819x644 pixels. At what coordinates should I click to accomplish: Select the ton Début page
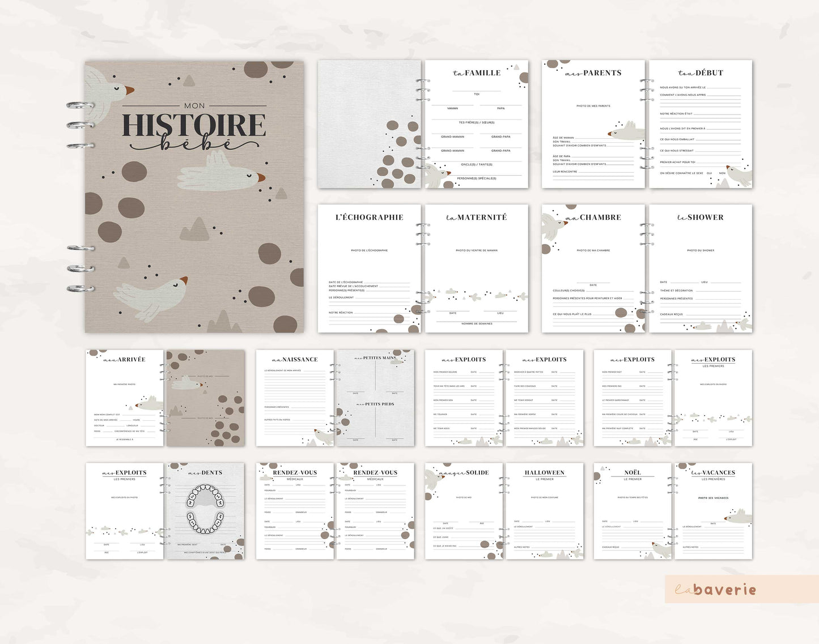pyautogui.click(x=700, y=124)
